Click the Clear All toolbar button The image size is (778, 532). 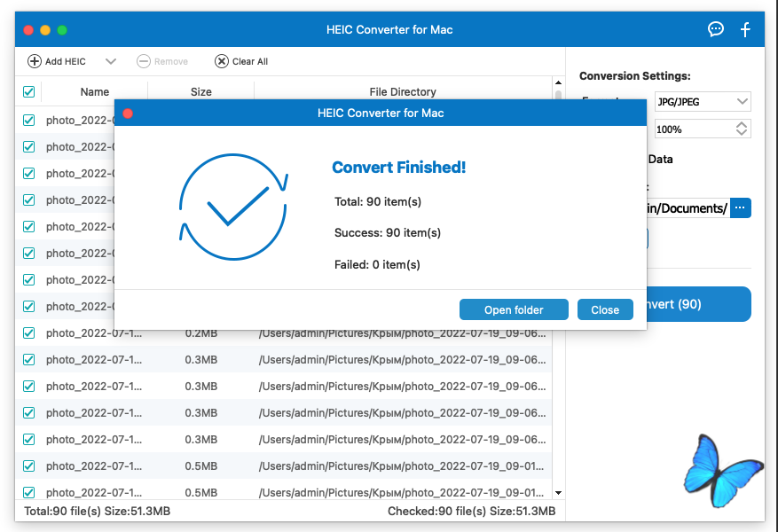tap(241, 61)
